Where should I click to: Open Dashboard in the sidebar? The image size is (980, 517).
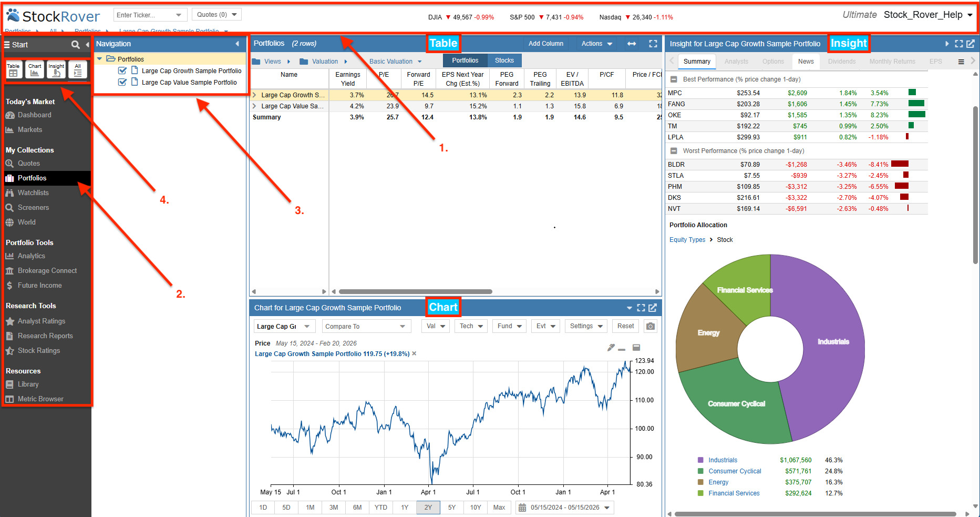click(x=34, y=115)
